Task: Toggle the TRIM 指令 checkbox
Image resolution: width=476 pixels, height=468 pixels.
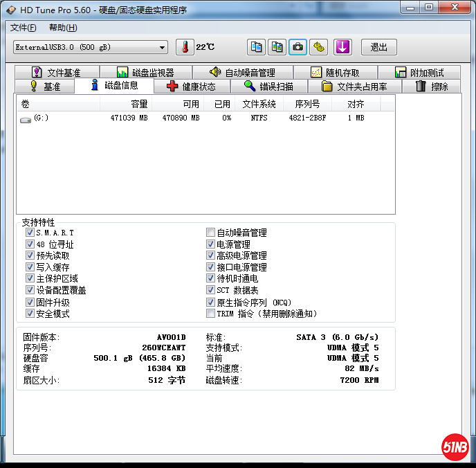Action: coord(211,314)
